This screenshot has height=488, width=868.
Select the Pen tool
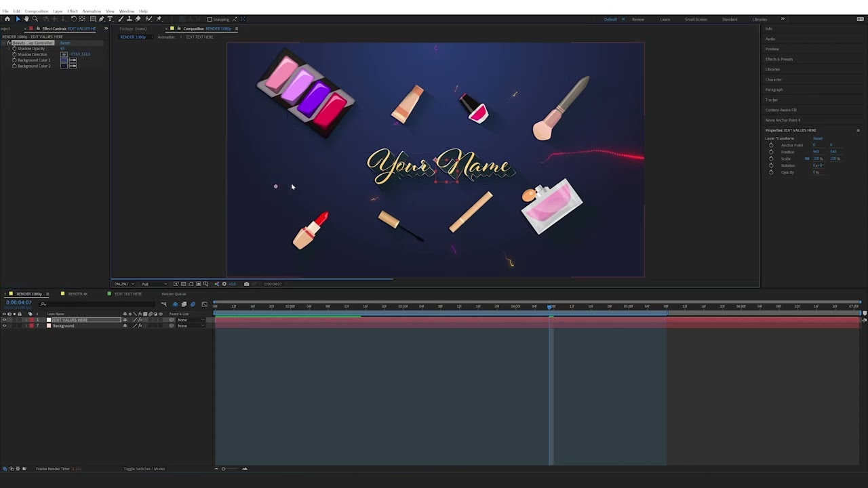pyautogui.click(x=102, y=19)
